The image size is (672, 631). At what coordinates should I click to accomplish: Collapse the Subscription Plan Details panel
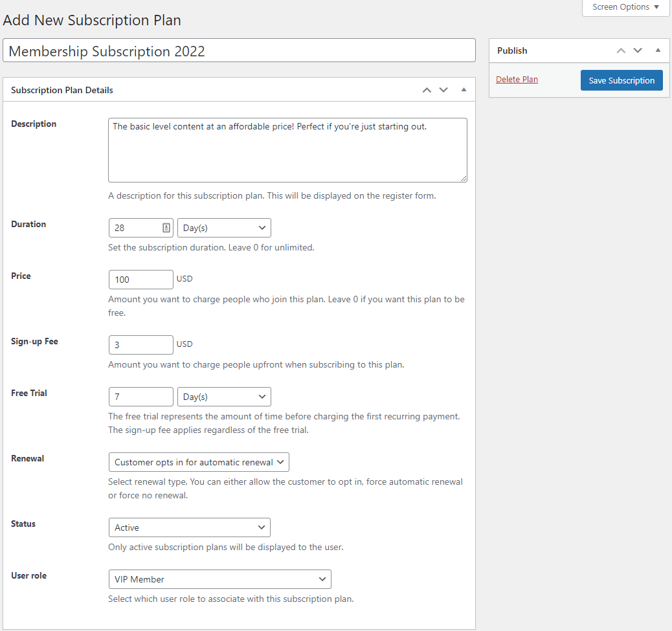coord(464,90)
